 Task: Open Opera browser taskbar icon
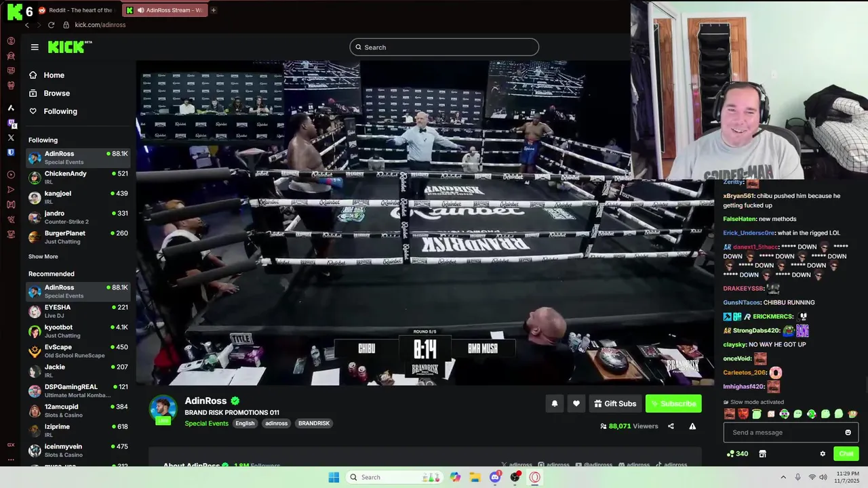coord(535,477)
